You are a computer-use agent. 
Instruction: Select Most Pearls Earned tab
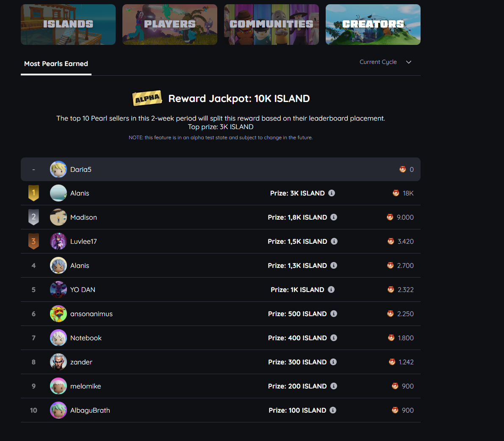coord(56,63)
